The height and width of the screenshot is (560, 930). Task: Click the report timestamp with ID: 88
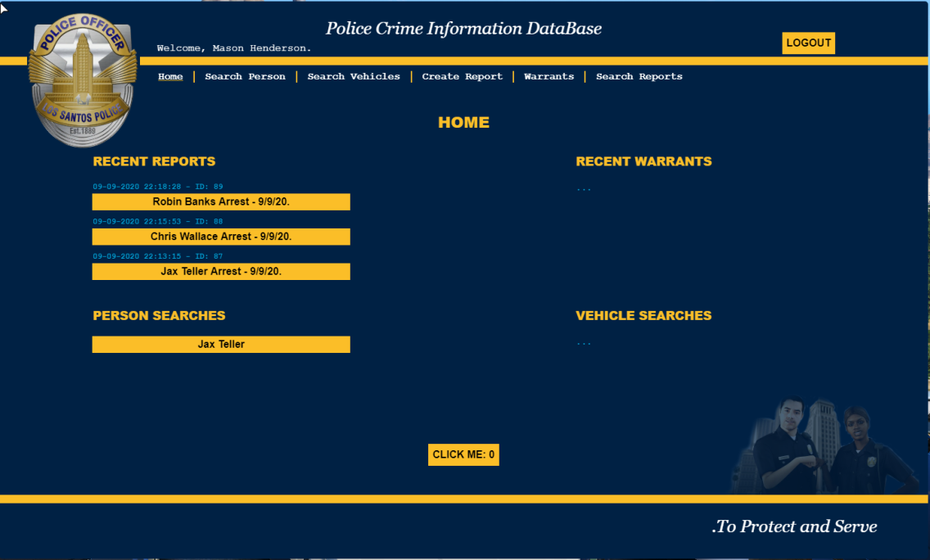coord(158,221)
